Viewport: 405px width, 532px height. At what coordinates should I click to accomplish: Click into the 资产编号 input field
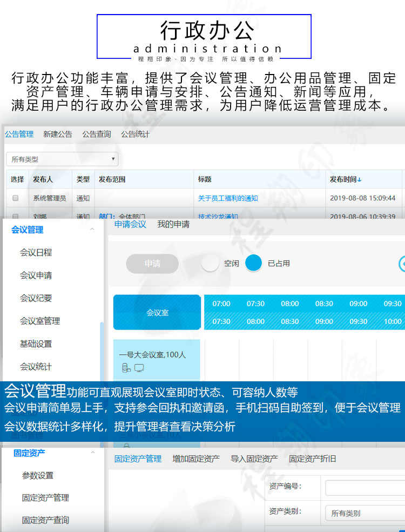pyautogui.click(x=365, y=488)
